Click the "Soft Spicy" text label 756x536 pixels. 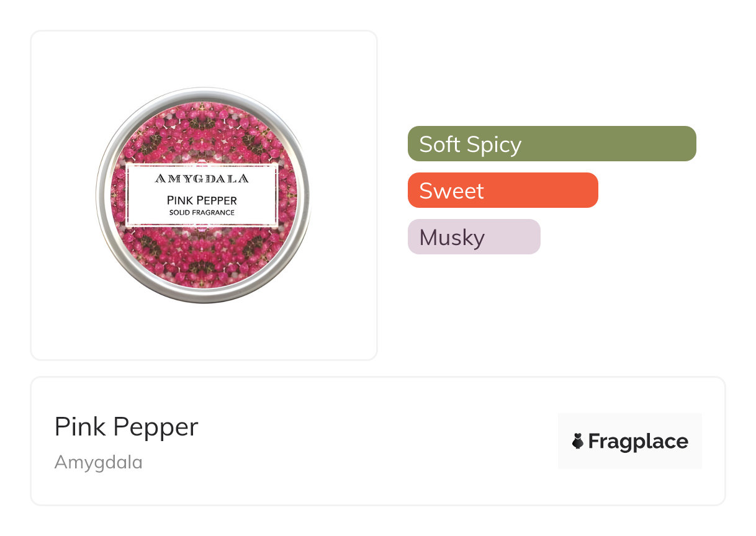pos(470,144)
